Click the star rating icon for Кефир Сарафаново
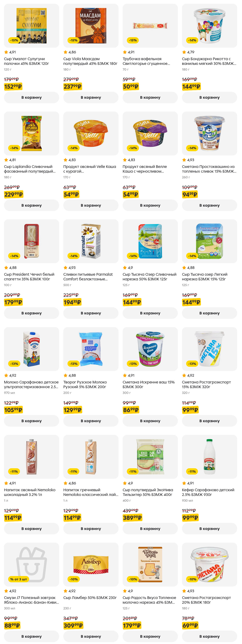 184,483
